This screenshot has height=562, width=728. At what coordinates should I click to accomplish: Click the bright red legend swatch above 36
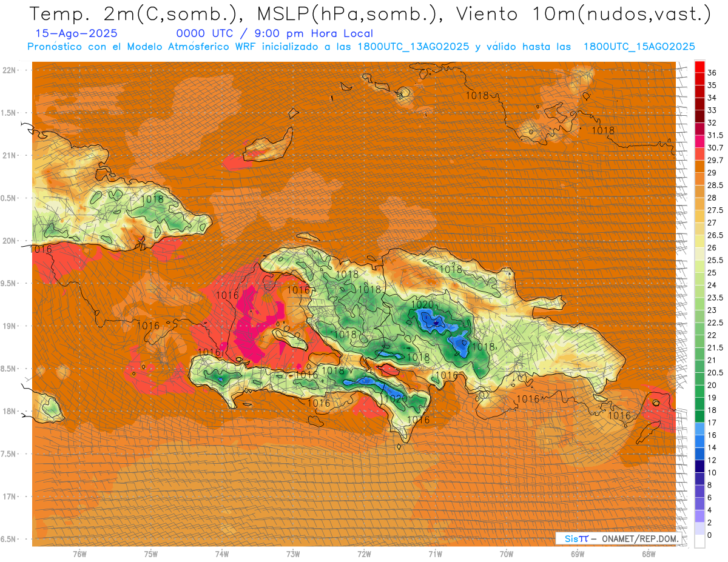pyautogui.click(x=699, y=67)
